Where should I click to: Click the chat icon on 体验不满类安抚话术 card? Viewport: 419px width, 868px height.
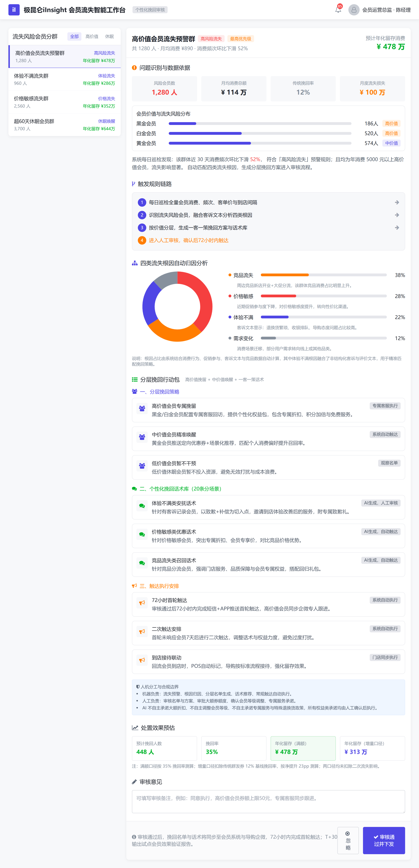[142, 506]
